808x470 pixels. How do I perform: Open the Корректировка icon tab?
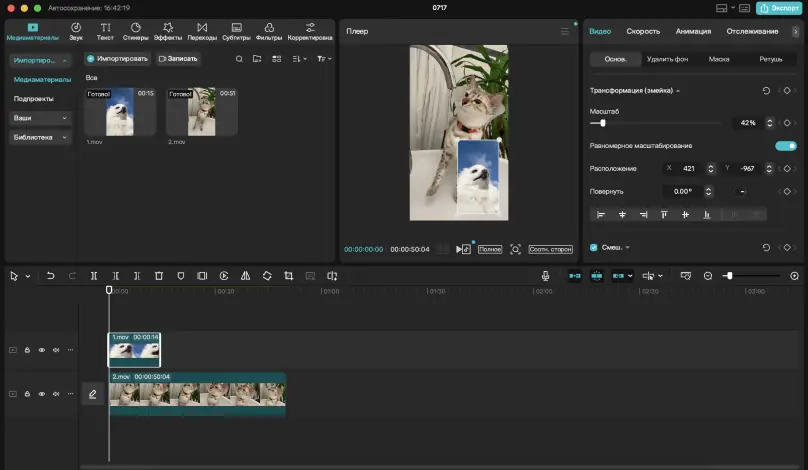(310, 31)
